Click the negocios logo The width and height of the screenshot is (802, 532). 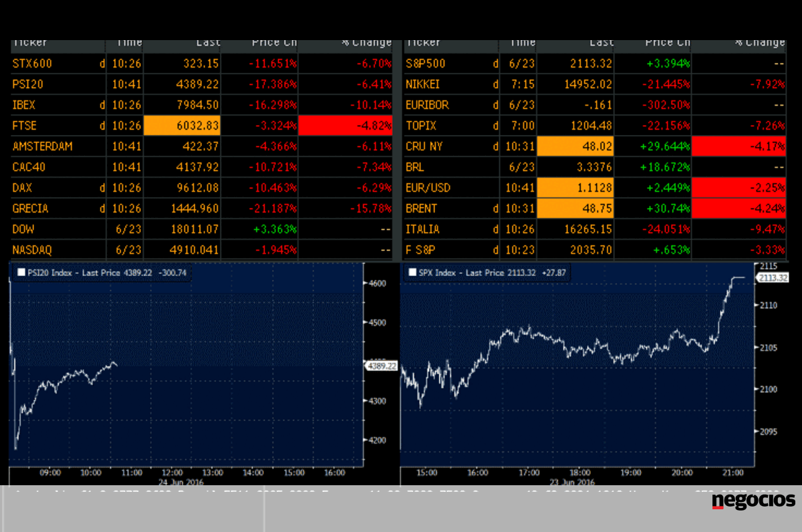tap(753, 501)
